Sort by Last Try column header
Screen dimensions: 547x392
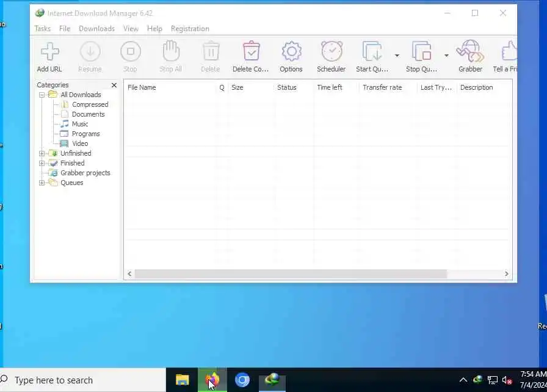(437, 87)
